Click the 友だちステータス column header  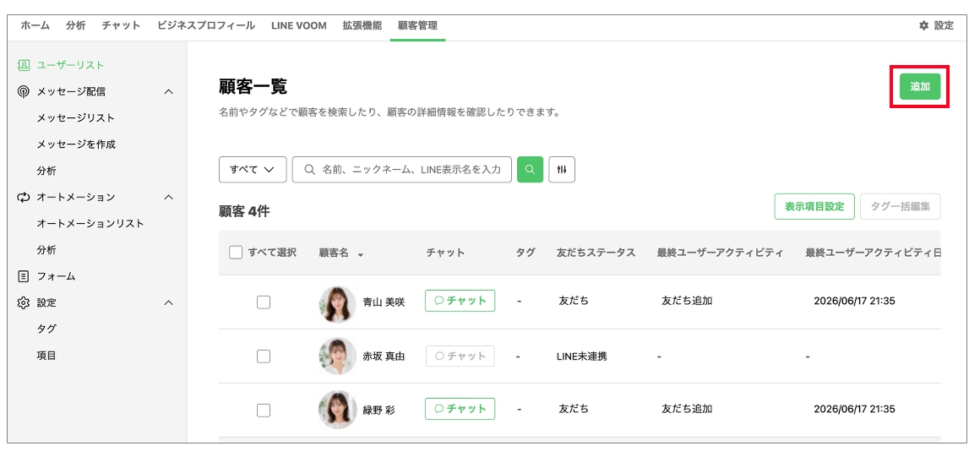pos(596,253)
